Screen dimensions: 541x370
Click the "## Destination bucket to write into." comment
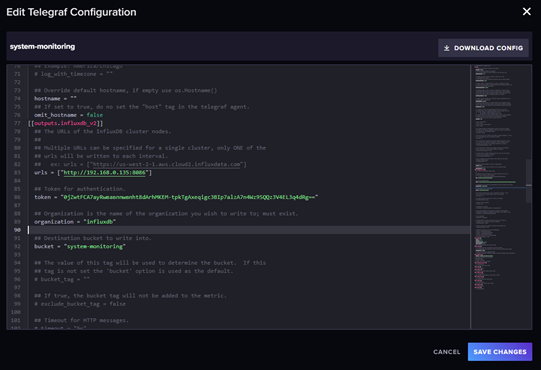(93, 238)
